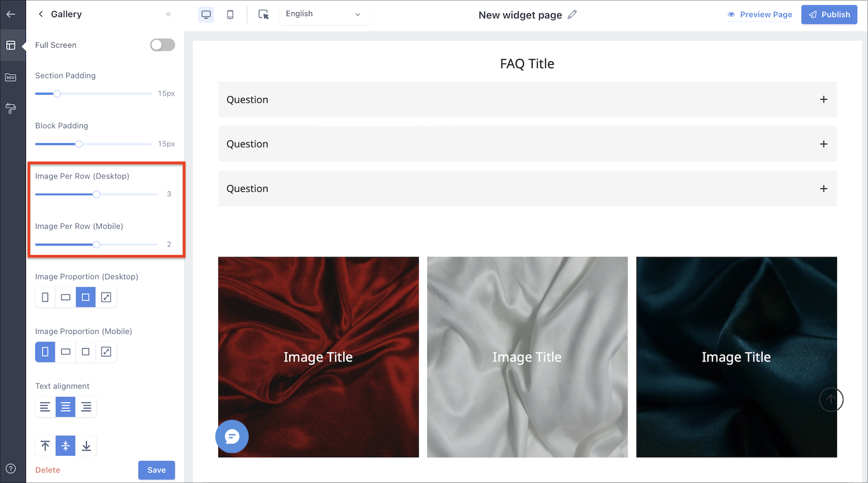Click the scroll-to-top arrow circle

[831, 399]
